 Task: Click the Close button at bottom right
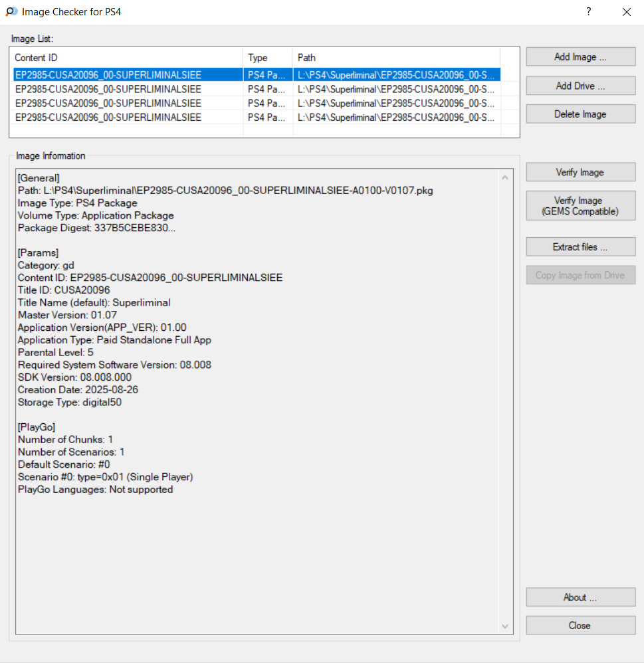pos(580,625)
